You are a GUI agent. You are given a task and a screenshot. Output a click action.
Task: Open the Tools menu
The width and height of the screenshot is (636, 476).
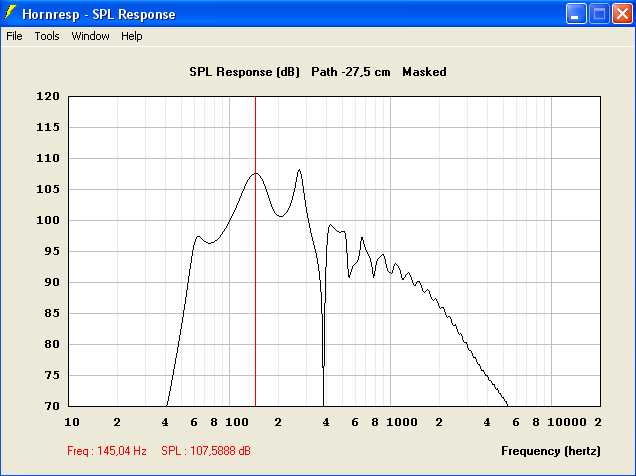point(47,36)
